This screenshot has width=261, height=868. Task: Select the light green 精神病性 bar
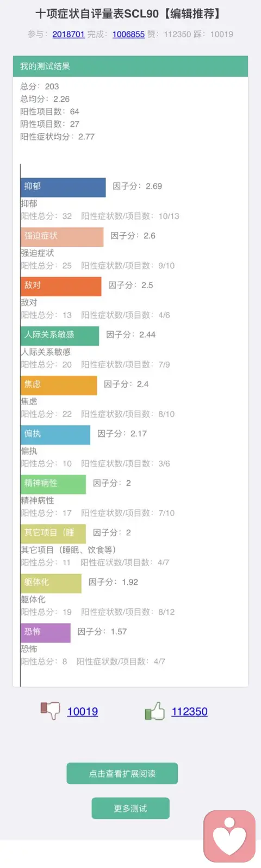pyautogui.click(x=53, y=485)
